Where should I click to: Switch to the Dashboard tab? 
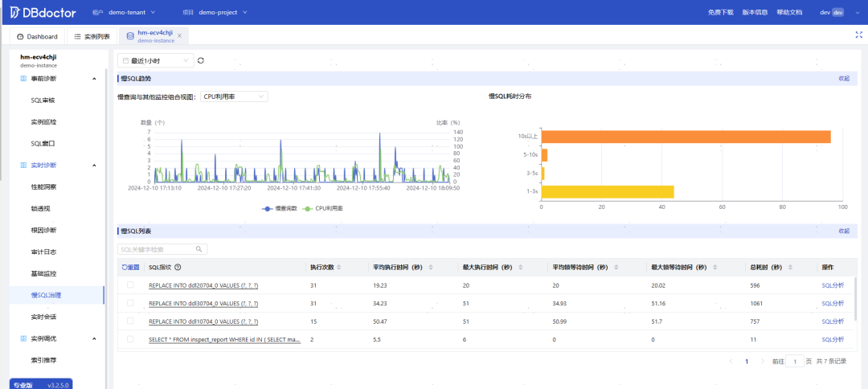pyautogui.click(x=37, y=36)
